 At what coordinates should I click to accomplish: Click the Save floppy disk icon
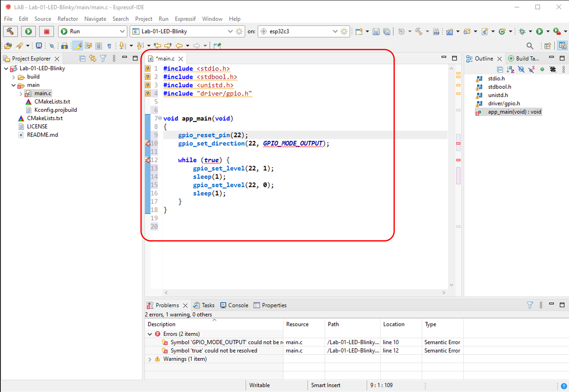(376, 32)
